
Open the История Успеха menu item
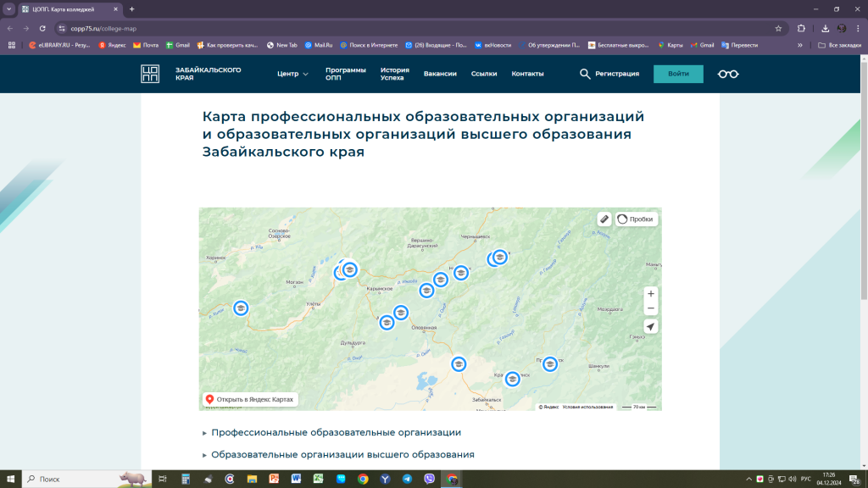click(x=395, y=74)
